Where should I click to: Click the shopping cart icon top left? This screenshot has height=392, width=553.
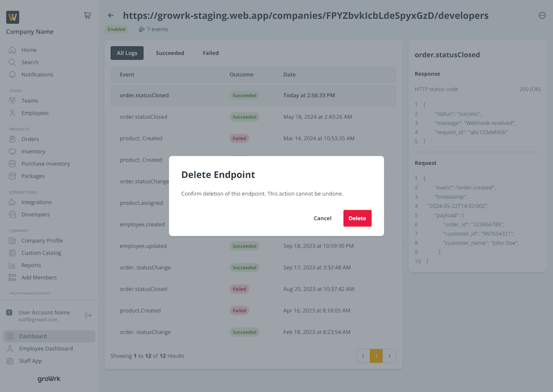coord(87,15)
